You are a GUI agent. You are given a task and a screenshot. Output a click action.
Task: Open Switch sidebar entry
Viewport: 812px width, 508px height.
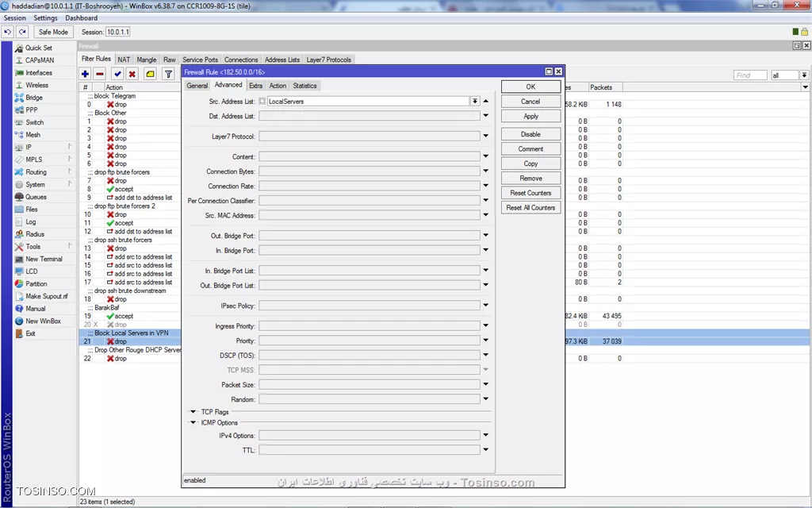35,122
